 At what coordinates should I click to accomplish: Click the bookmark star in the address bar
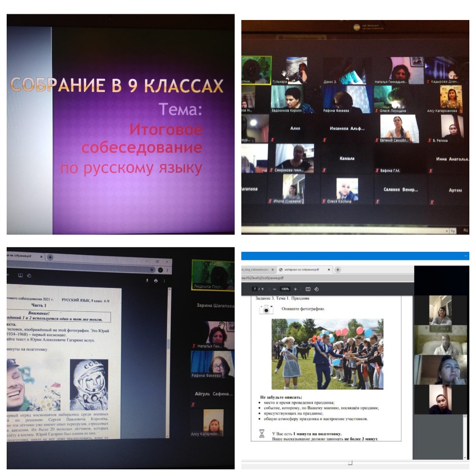tap(152, 270)
